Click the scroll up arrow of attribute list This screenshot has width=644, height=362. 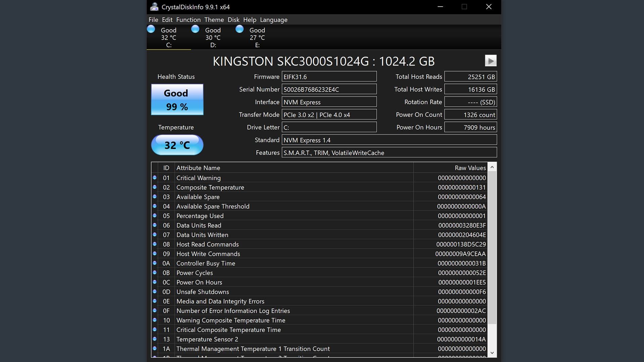pos(492,167)
